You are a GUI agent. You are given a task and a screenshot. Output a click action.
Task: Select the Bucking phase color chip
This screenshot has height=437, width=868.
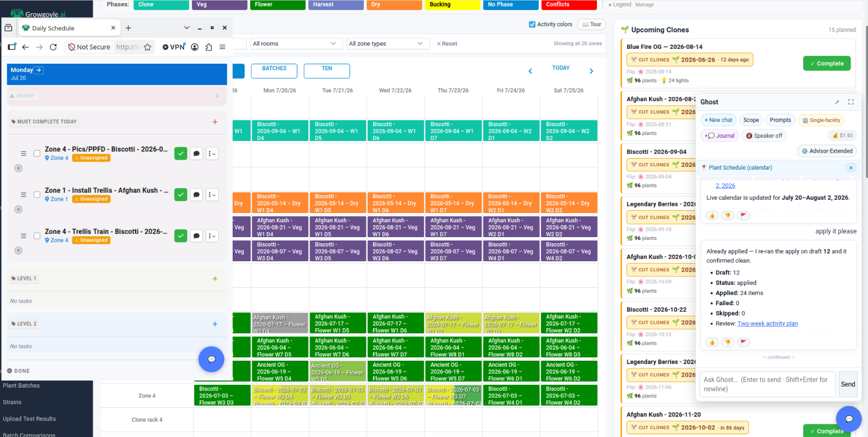tap(453, 4)
